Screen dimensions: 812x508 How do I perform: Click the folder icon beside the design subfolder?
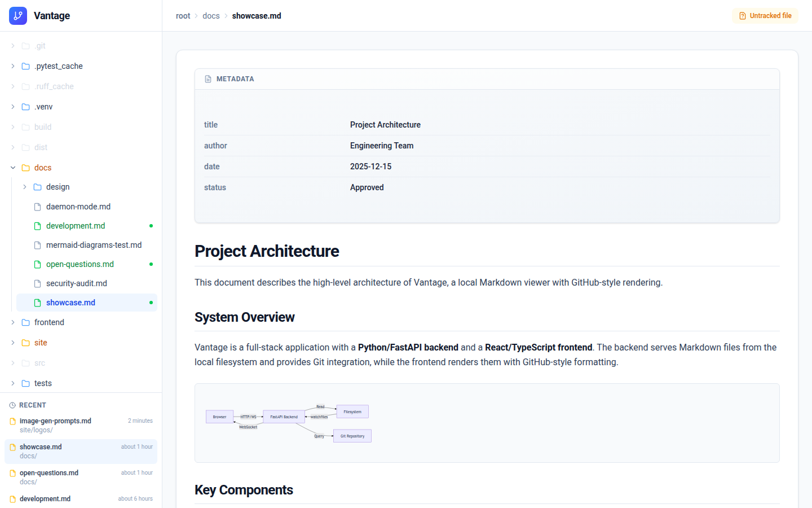tap(36, 187)
